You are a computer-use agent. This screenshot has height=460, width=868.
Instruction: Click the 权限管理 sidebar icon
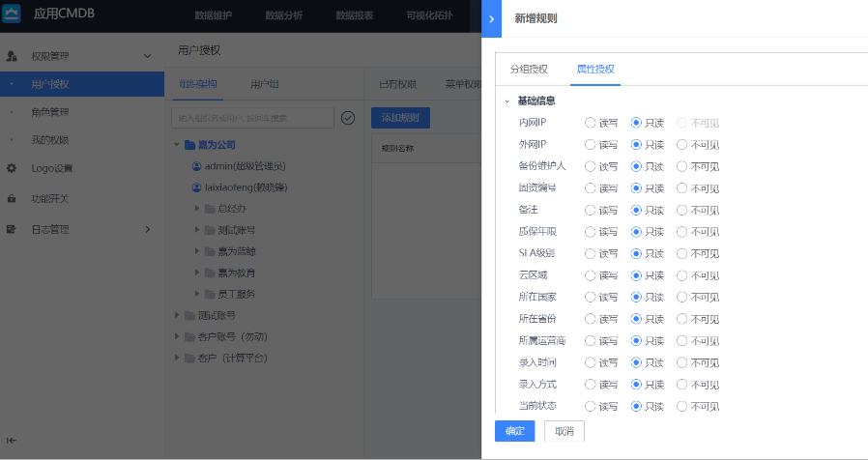[12, 56]
